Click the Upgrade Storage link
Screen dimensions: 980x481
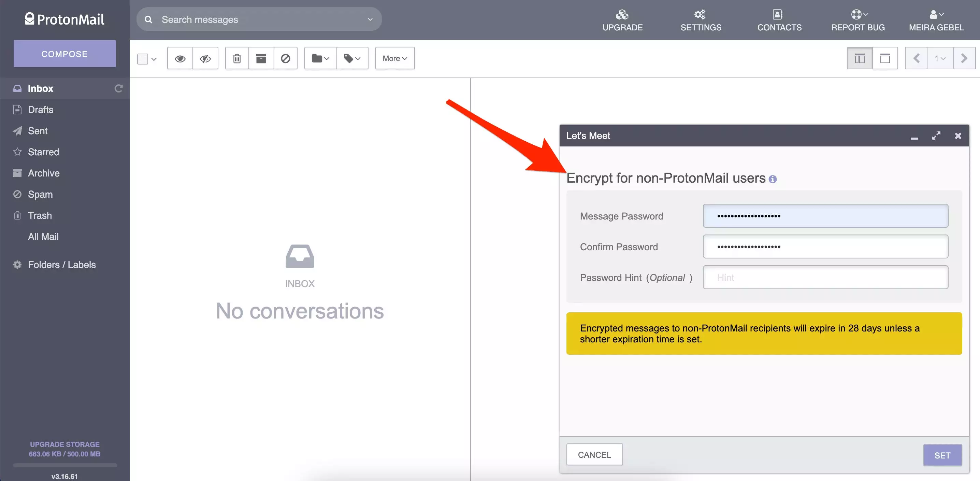coord(65,444)
